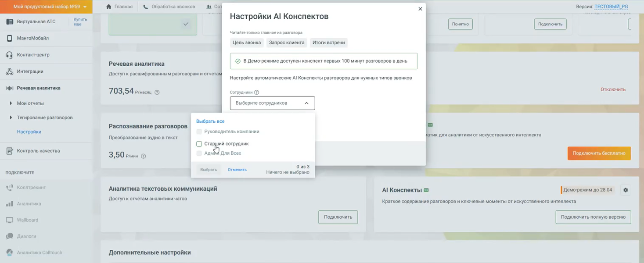The width and height of the screenshot is (644, 263).
Task: Expand Тегирование разговоров tree item
Action: pos(11,117)
